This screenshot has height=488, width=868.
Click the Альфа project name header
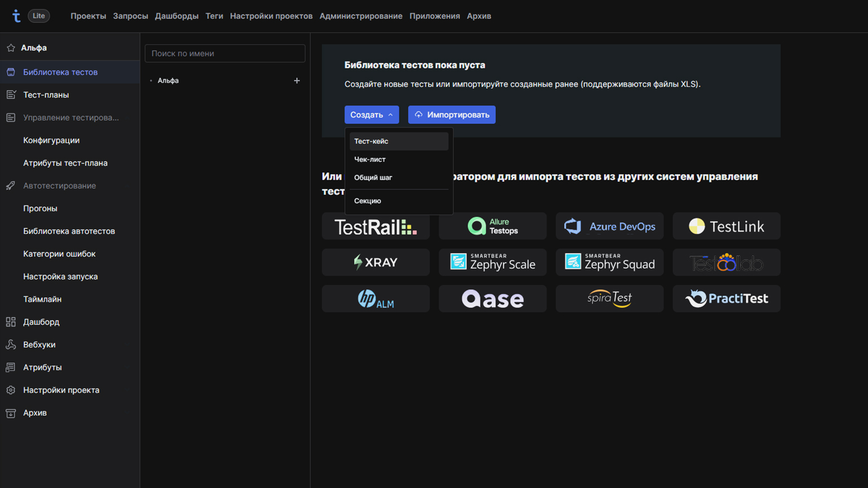34,48
